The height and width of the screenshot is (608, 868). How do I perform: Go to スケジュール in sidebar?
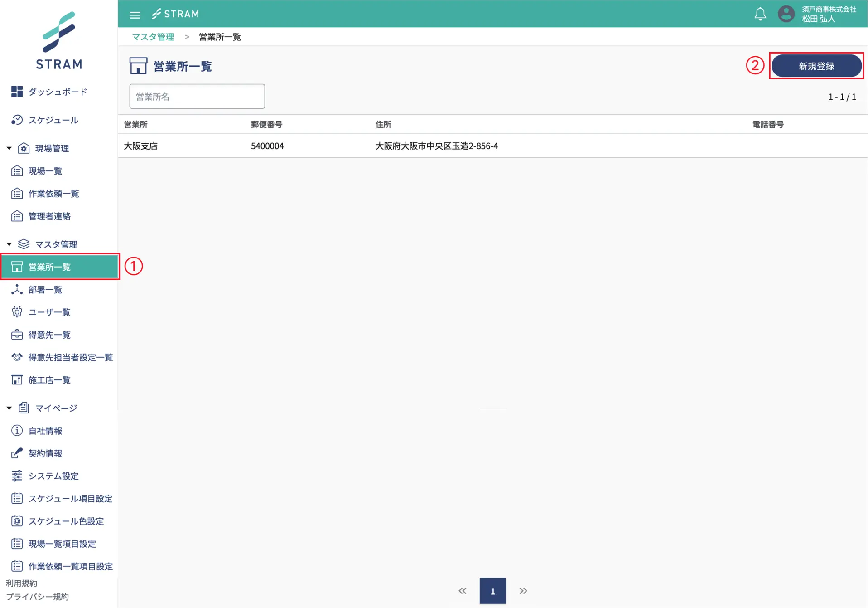click(x=53, y=120)
